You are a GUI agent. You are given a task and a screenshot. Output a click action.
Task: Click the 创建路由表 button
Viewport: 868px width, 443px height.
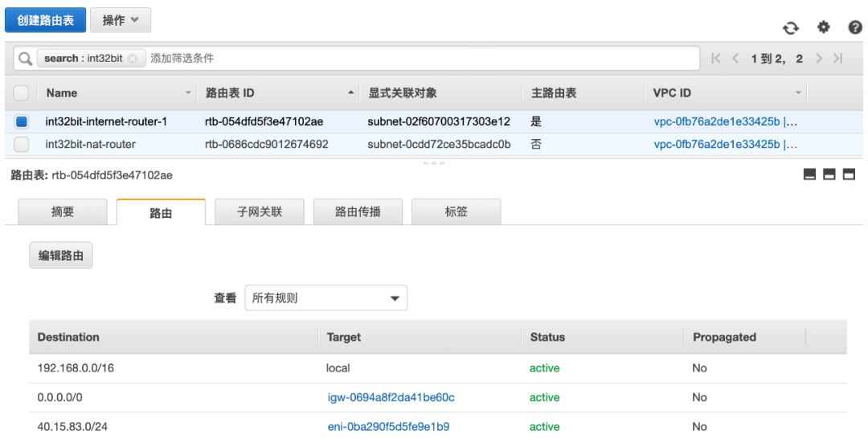[x=45, y=20]
